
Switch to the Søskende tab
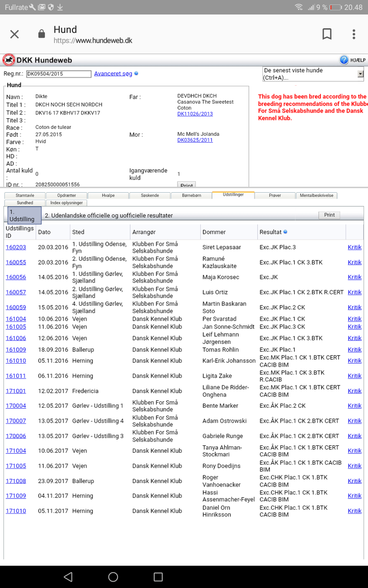(150, 195)
